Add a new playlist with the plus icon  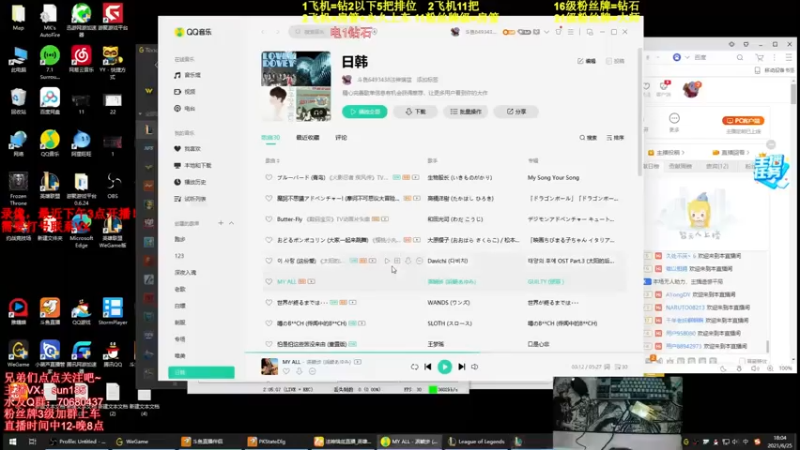pyautogui.click(x=221, y=223)
